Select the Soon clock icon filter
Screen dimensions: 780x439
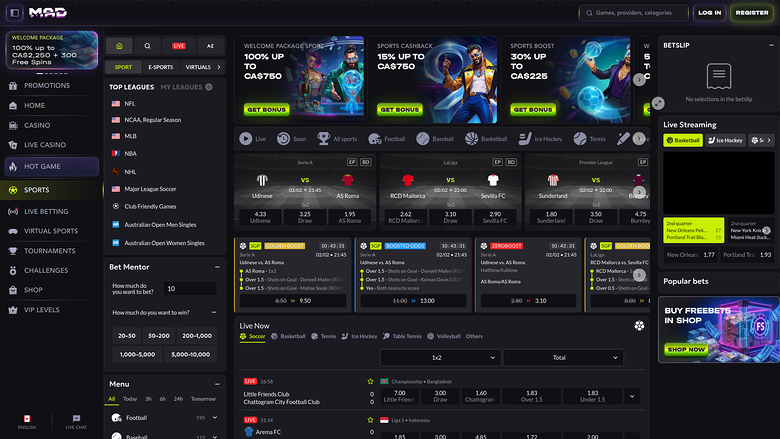(x=292, y=139)
